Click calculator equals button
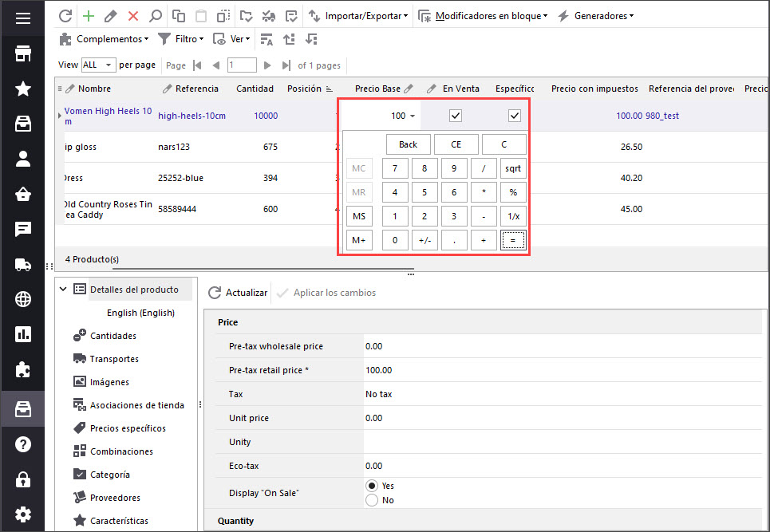The height and width of the screenshot is (532, 770). pos(513,241)
